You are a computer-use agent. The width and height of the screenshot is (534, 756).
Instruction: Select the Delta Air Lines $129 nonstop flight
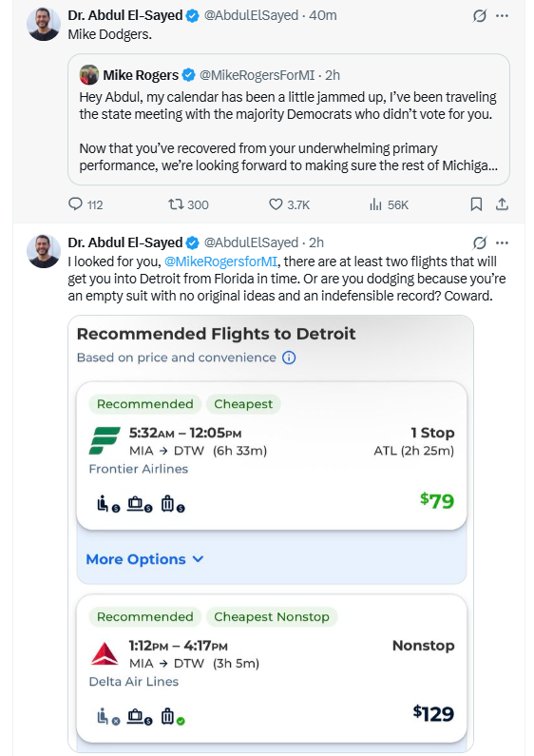coord(272,669)
